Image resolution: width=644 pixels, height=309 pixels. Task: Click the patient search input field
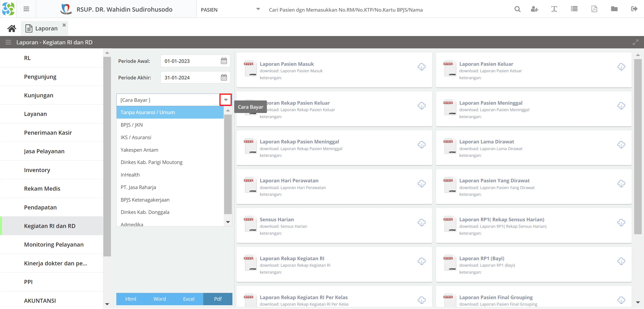(x=385, y=9)
